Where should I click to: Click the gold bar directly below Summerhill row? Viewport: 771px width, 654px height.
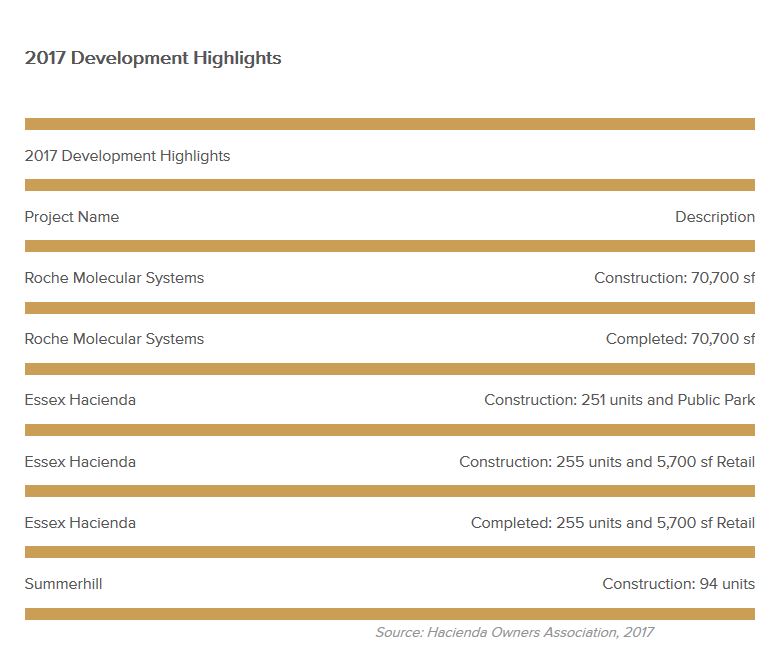point(389,613)
